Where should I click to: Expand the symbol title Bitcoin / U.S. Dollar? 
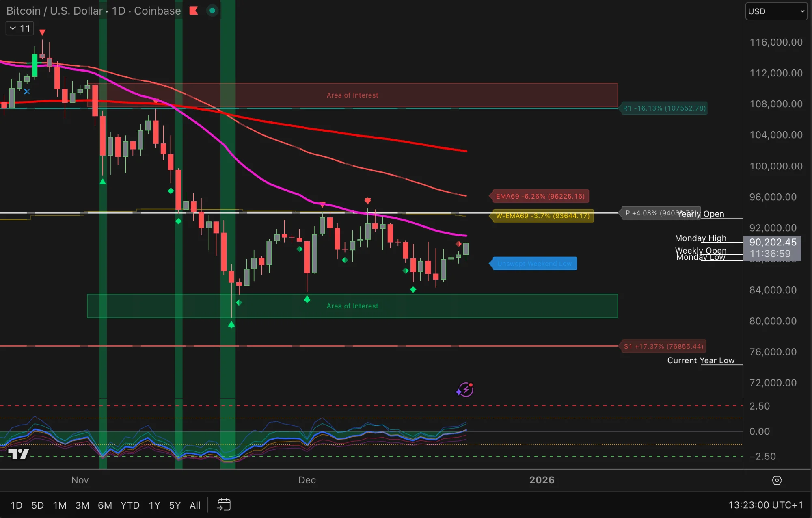[93, 11]
